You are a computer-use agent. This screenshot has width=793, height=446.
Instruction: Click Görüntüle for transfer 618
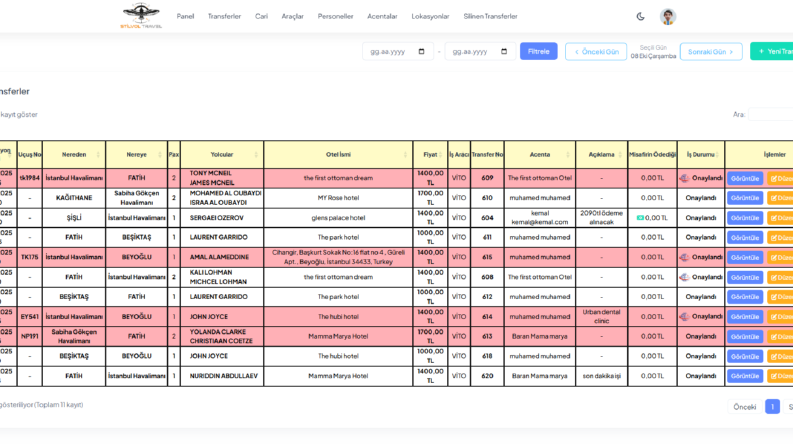tap(745, 356)
